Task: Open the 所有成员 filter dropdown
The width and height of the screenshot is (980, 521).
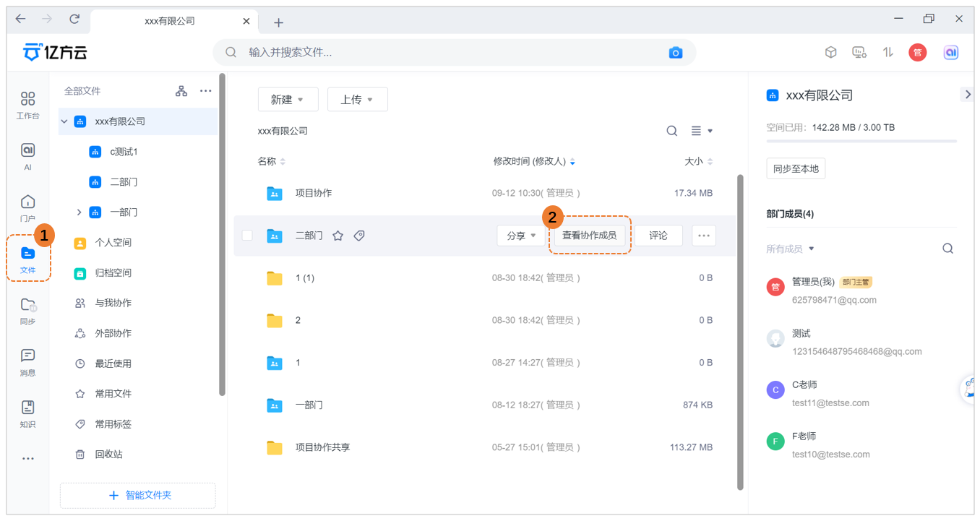Action: (x=791, y=249)
